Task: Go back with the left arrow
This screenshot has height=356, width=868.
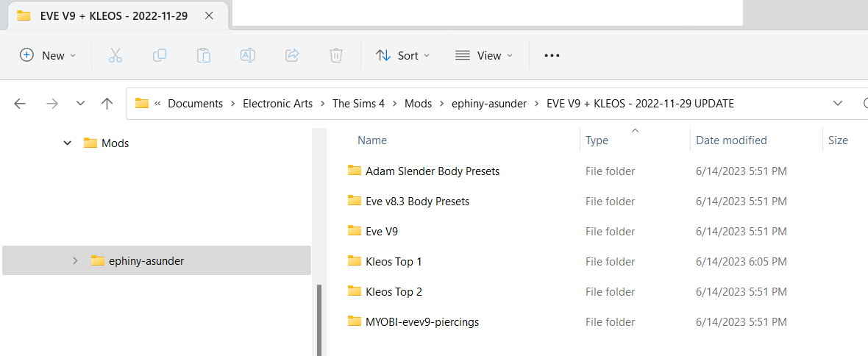Action: (x=20, y=104)
